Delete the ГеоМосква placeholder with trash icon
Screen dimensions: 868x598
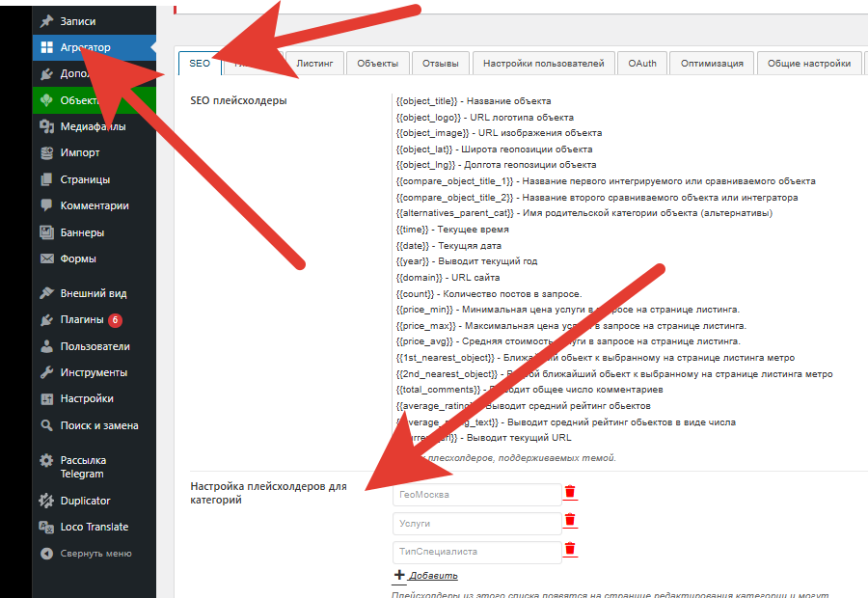click(x=570, y=492)
